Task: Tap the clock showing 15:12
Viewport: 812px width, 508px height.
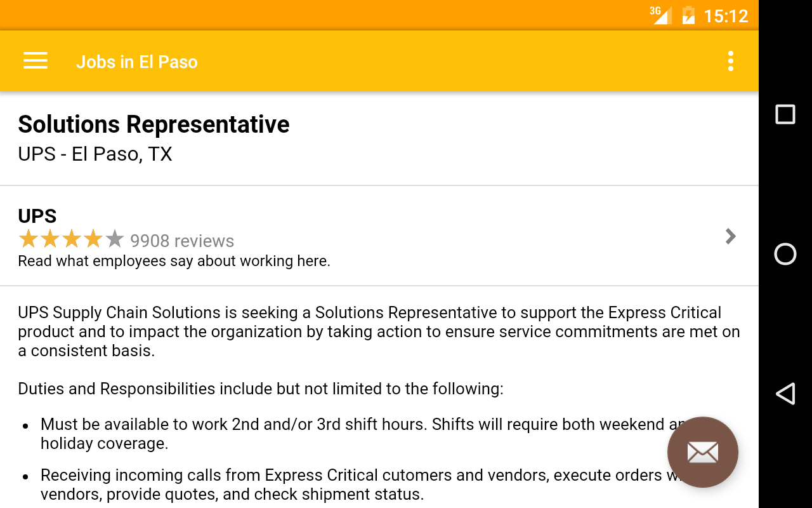Action: pyautogui.click(x=726, y=15)
